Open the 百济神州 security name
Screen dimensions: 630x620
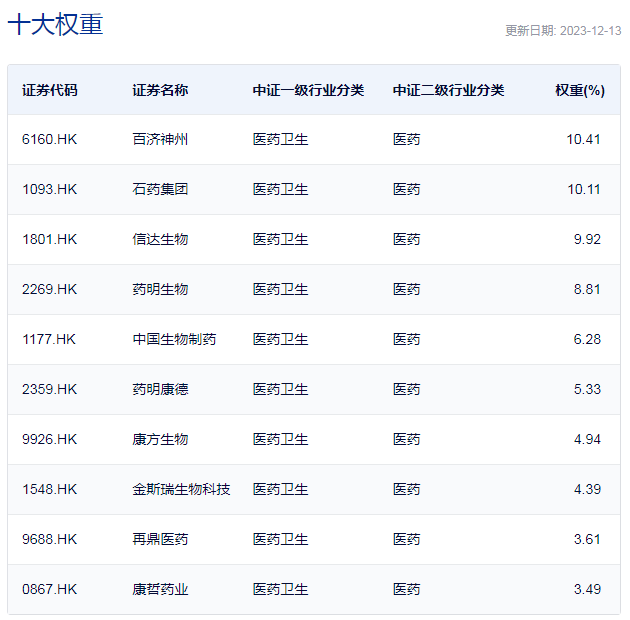(160, 139)
